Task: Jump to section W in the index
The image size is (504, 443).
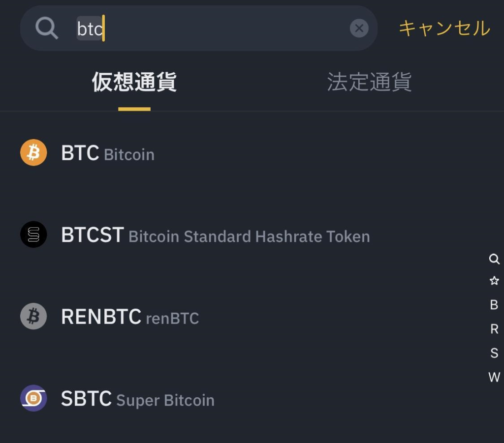Action: 493,378
